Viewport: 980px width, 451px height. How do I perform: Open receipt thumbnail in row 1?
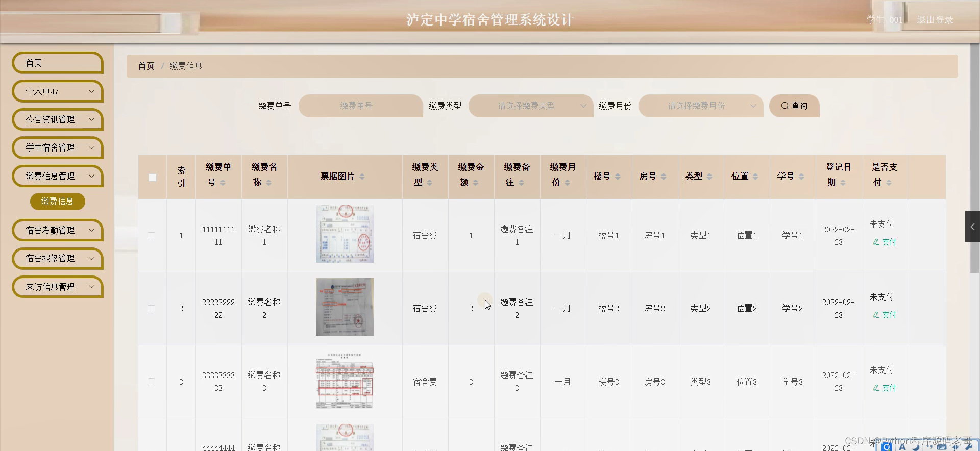click(345, 234)
